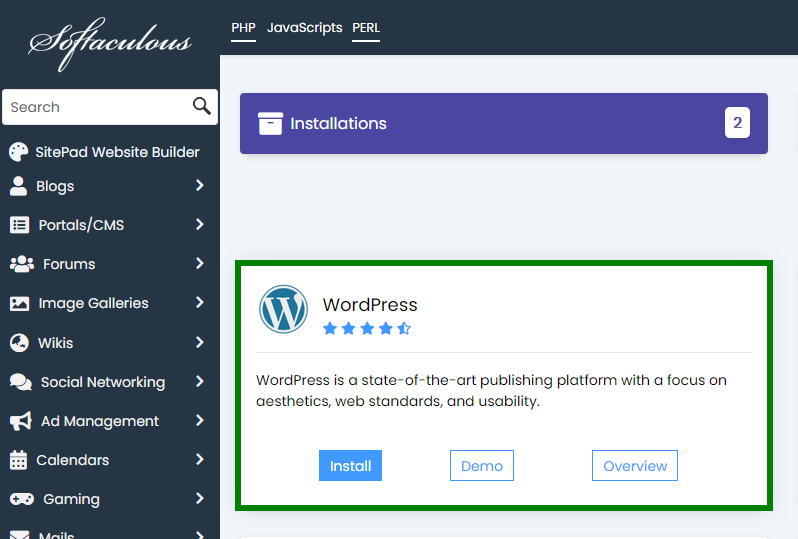Image resolution: width=798 pixels, height=539 pixels.
Task: Switch to the JavaScripts tab
Action: [304, 28]
